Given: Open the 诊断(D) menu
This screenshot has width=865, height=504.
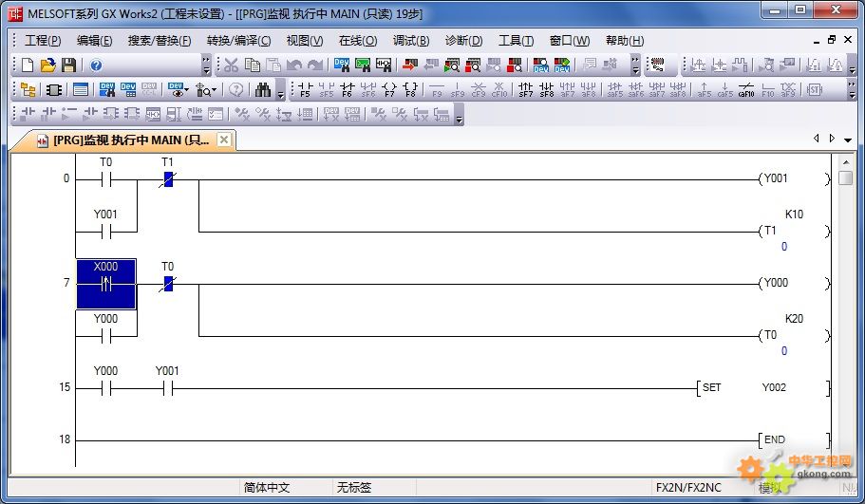Looking at the screenshot, I should pos(464,41).
